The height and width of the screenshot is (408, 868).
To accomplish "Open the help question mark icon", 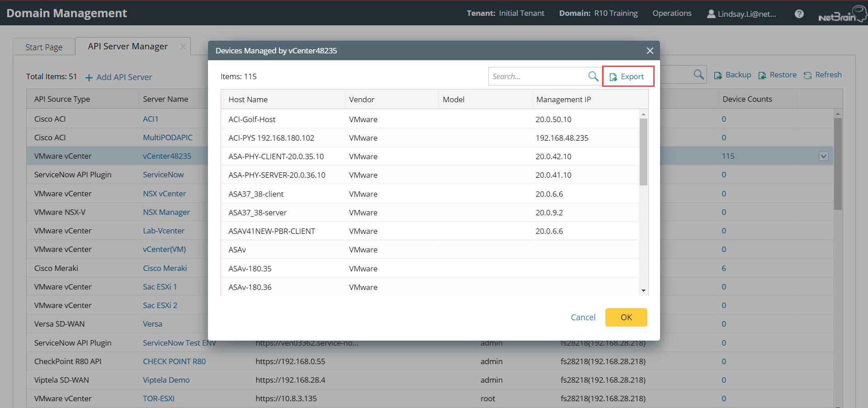I will click(x=799, y=14).
